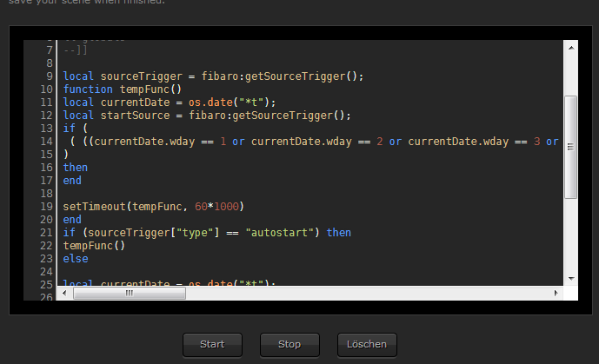This screenshot has width=599, height=364.
Task: Click the vertical scrollbar thumb
Action: [570, 148]
